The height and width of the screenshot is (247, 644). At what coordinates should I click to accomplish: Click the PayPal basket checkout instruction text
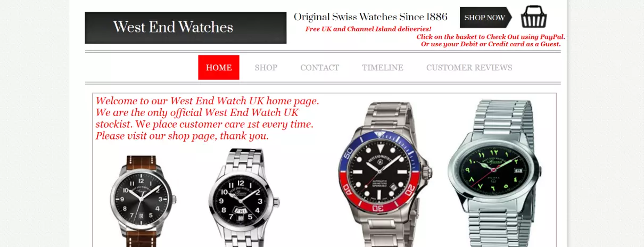point(491,37)
